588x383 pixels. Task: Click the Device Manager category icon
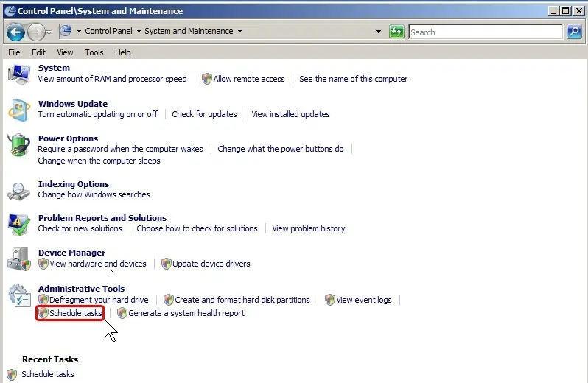tap(18, 259)
